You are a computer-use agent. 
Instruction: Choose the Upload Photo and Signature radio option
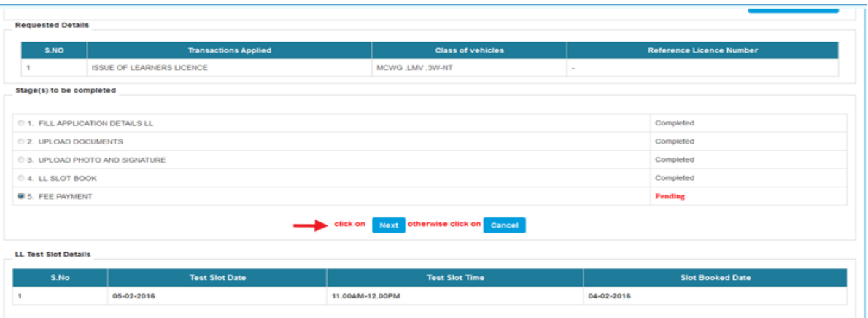click(21, 160)
